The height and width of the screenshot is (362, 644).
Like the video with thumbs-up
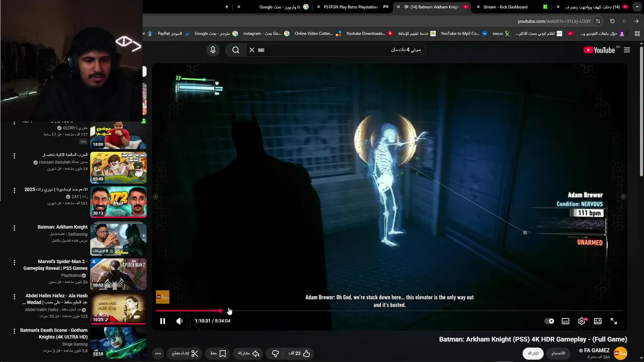(x=299, y=353)
